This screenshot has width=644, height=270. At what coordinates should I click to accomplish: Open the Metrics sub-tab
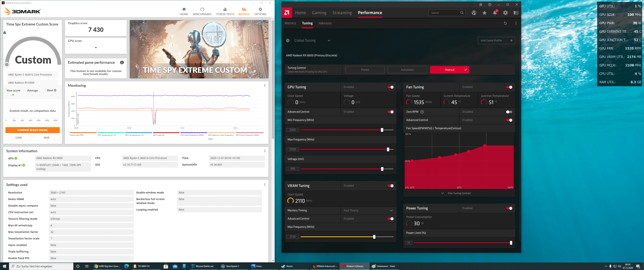coord(290,23)
